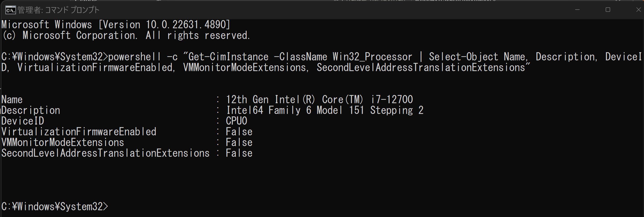The width and height of the screenshot is (644, 217).
Task: Click the 12th Gen Intel Core i7-12700 value
Action: 319,100
